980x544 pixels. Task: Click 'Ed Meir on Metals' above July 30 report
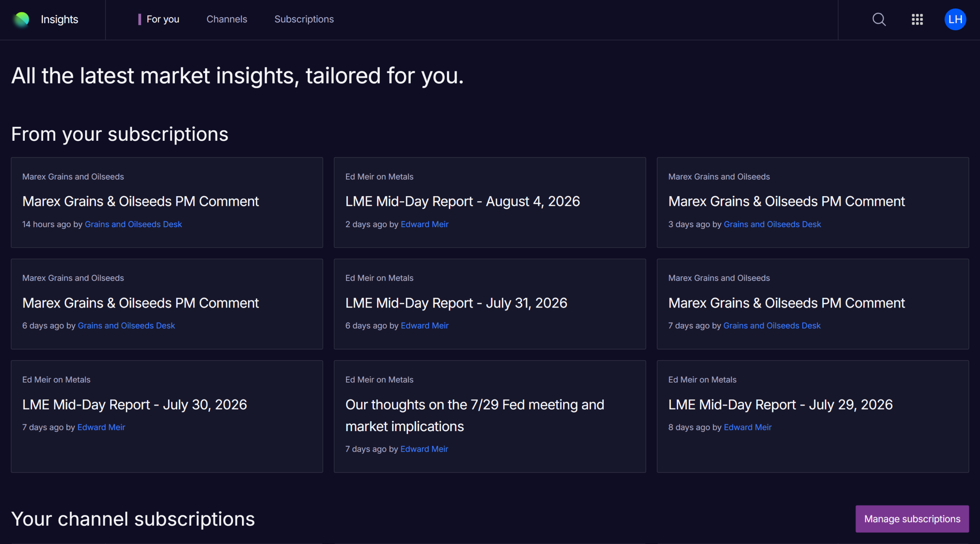coord(56,380)
